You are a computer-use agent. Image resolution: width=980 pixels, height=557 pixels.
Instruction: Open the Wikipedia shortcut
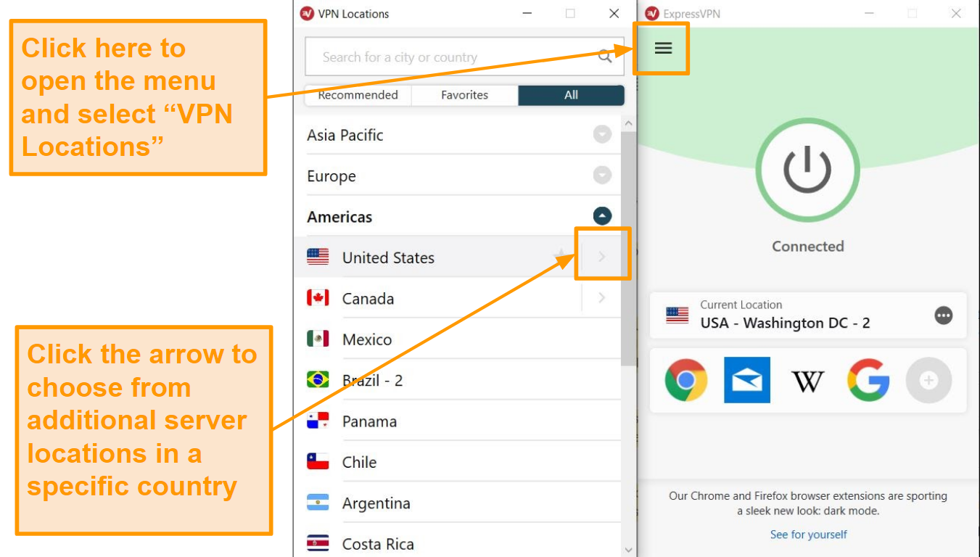click(x=807, y=381)
